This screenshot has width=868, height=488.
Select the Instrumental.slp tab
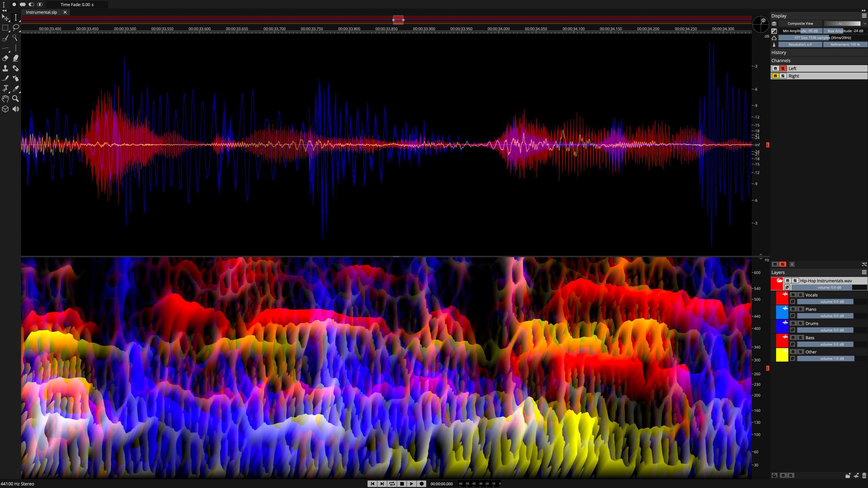pyautogui.click(x=41, y=12)
